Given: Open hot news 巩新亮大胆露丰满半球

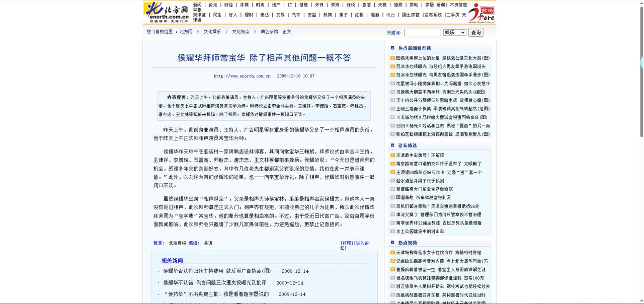Looking at the screenshot, I should point(441,92).
